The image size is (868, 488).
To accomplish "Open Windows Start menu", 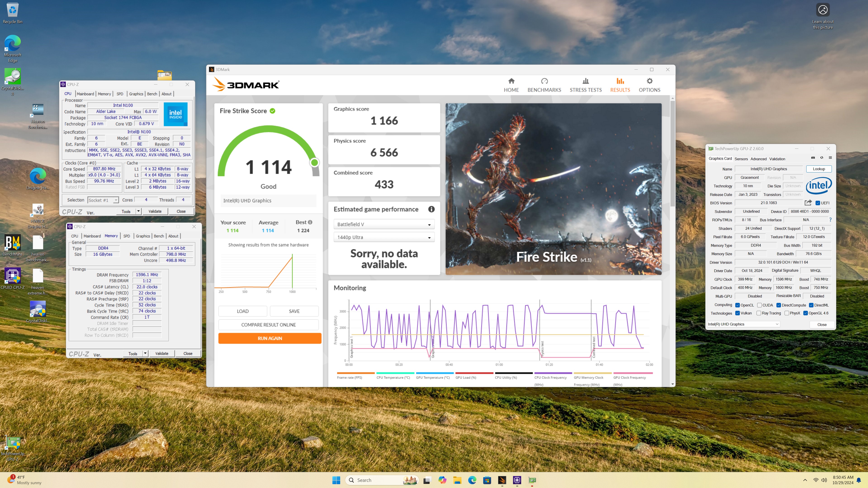I will click(336, 480).
